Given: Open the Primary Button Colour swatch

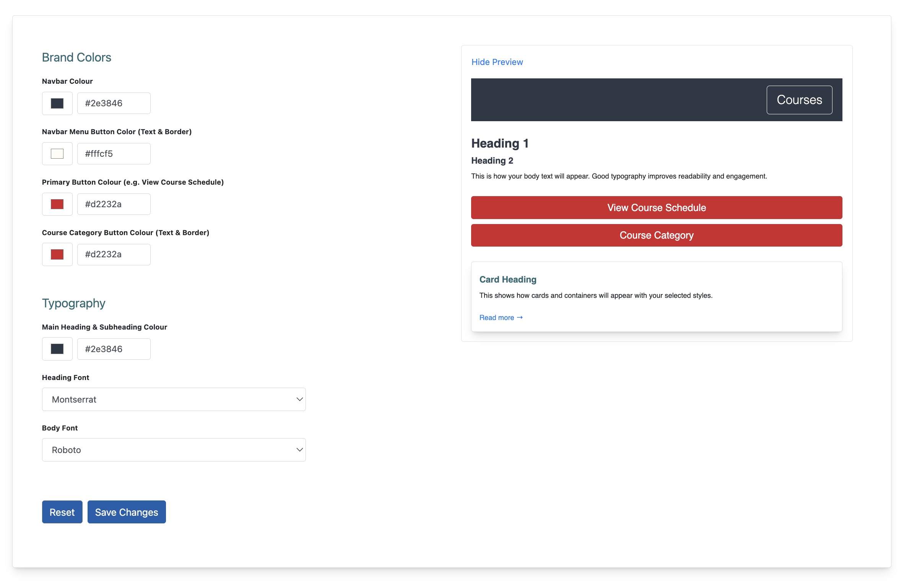Looking at the screenshot, I should 57,204.
